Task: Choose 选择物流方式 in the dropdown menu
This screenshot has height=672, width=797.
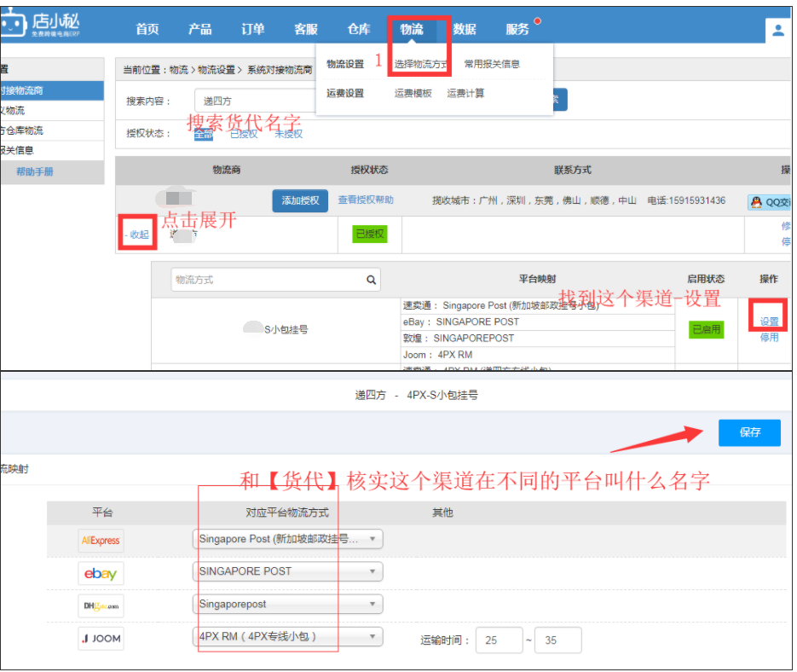Action: 421,64
